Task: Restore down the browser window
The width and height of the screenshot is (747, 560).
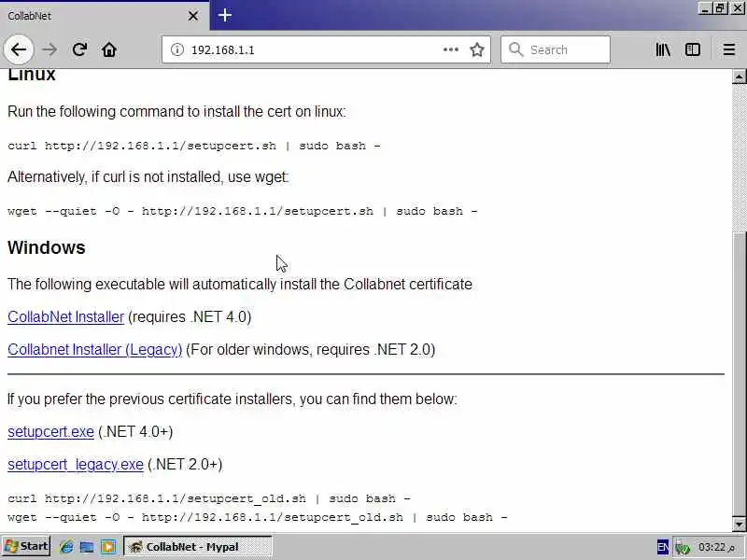Action: tap(720, 8)
